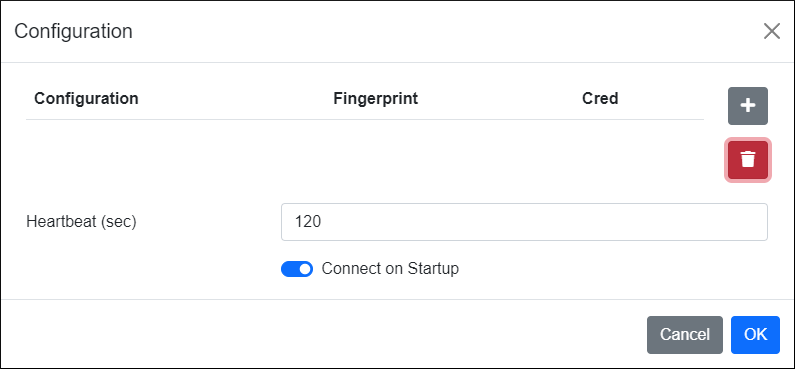Click the divider line under the table headers
The height and width of the screenshot is (369, 795).
pyautogui.click(x=365, y=120)
